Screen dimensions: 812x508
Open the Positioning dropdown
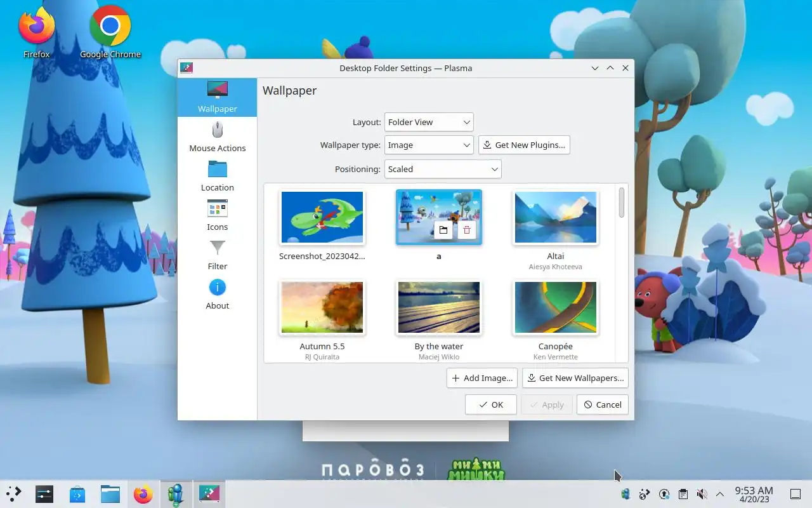(x=443, y=169)
